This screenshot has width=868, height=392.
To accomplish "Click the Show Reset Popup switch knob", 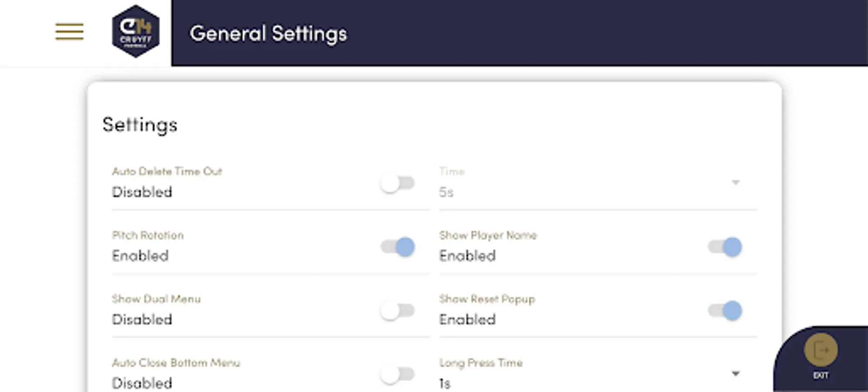I will pos(732,311).
